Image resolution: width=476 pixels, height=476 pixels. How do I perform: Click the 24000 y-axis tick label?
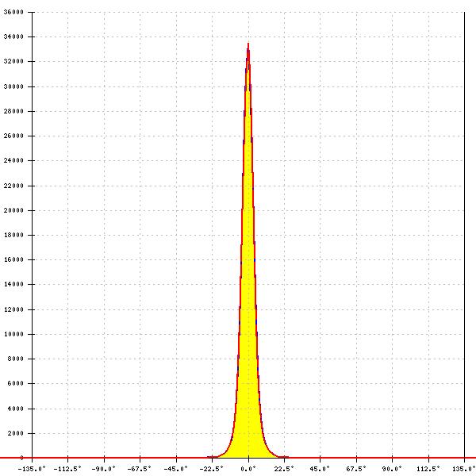(13, 160)
